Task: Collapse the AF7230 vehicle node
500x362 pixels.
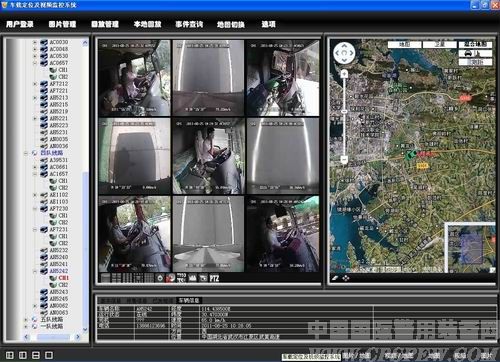Action: 35,209
